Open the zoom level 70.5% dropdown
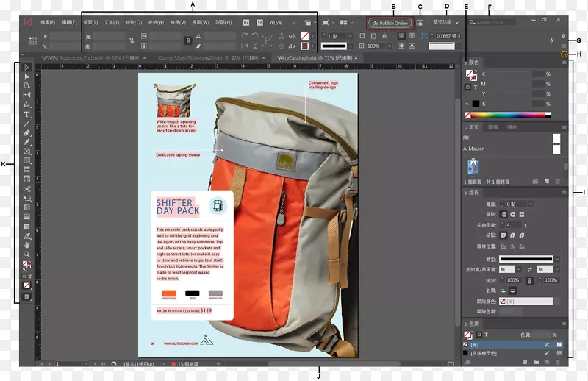Screen dimensions: 588x381 293,23
